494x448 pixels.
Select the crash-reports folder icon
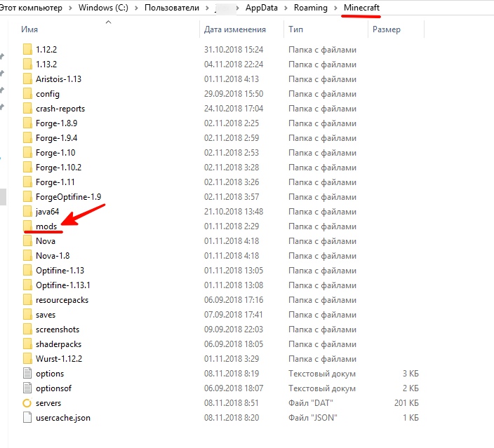[x=27, y=108]
